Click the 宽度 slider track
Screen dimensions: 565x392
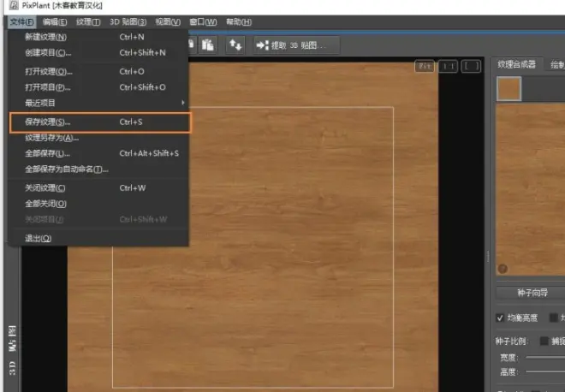tap(545, 358)
